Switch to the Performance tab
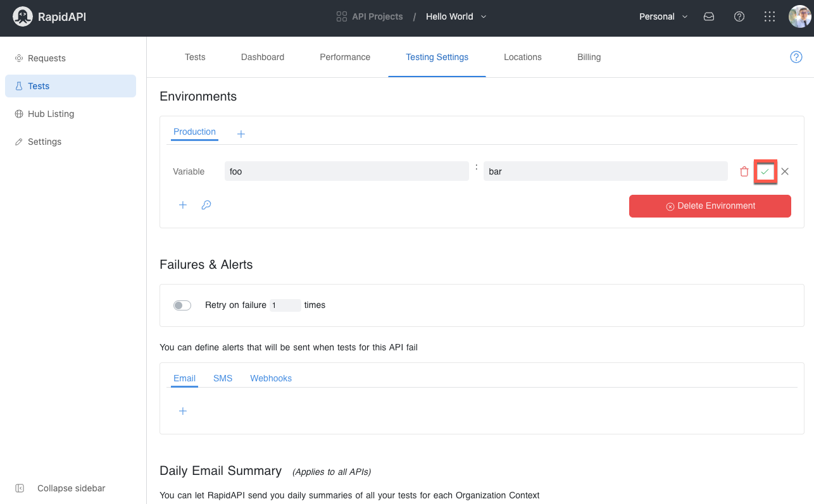The width and height of the screenshot is (814, 504). (x=345, y=57)
